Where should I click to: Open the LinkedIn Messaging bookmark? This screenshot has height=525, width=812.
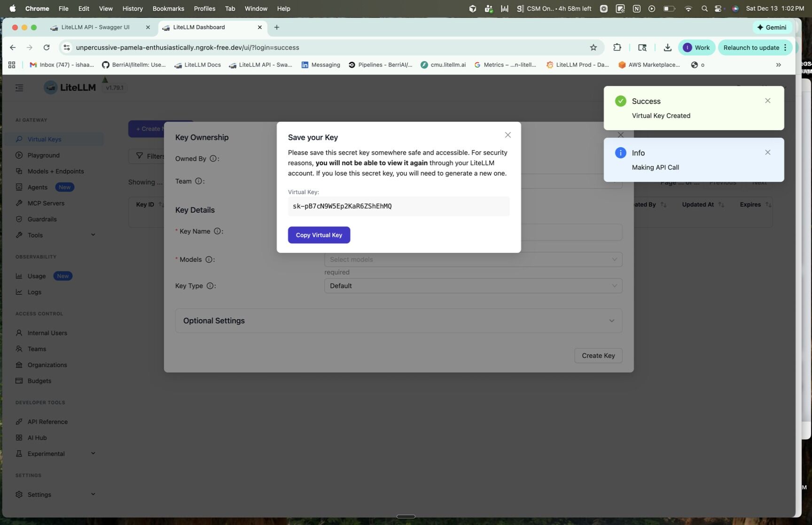(320, 65)
